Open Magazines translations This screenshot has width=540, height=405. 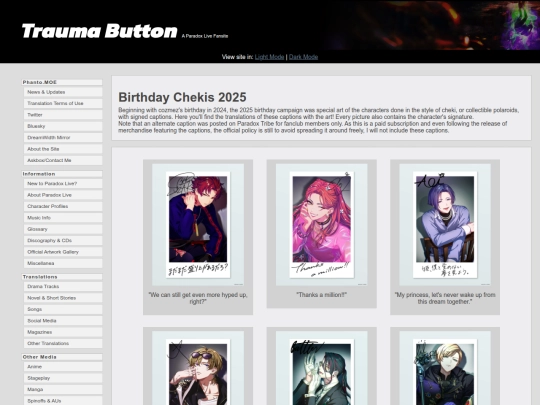[63, 332]
